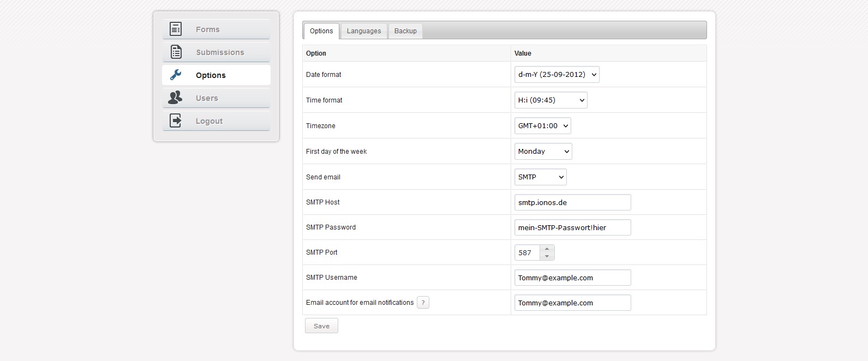Focus the SMTP Host input field
868x361 pixels.
(572, 202)
